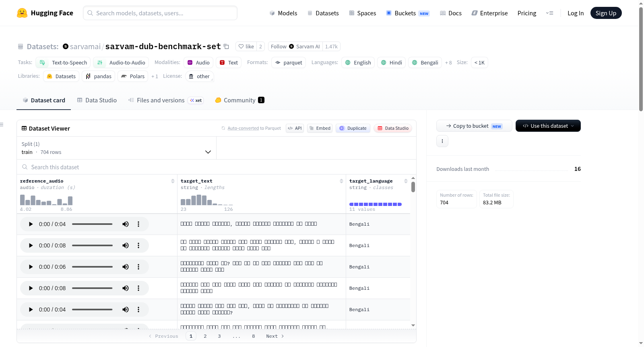
Task: Play the second 0:08 audio sample
Action: pos(31,288)
